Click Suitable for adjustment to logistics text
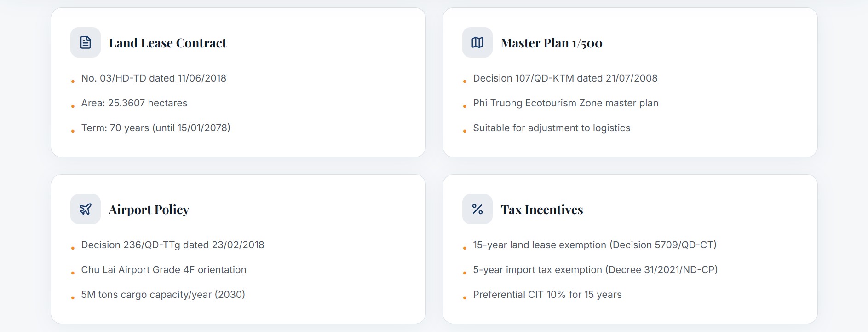This screenshot has height=332, width=868. [552, 128]
